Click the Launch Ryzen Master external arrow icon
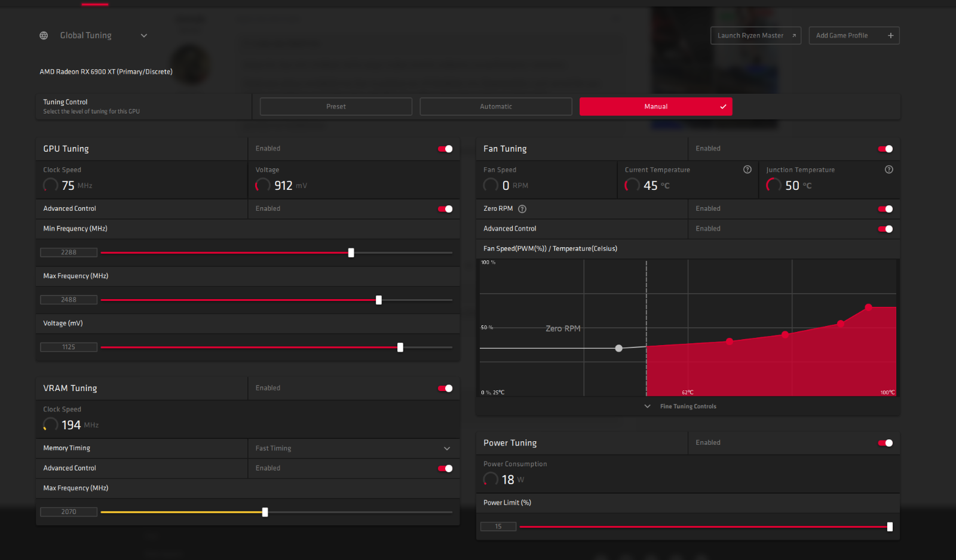 pos(794,36)
